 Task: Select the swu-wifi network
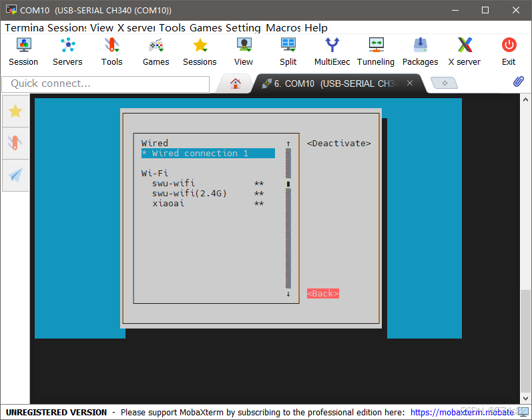(x=208, y=184)
